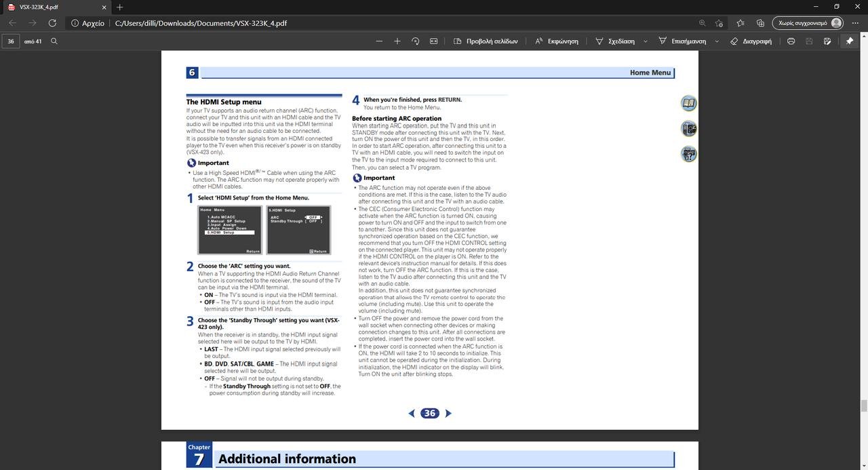Click 'The HDMI Setup menu' heading
Image resolution: width=868 pixels, height=470 pixels.
224,102
